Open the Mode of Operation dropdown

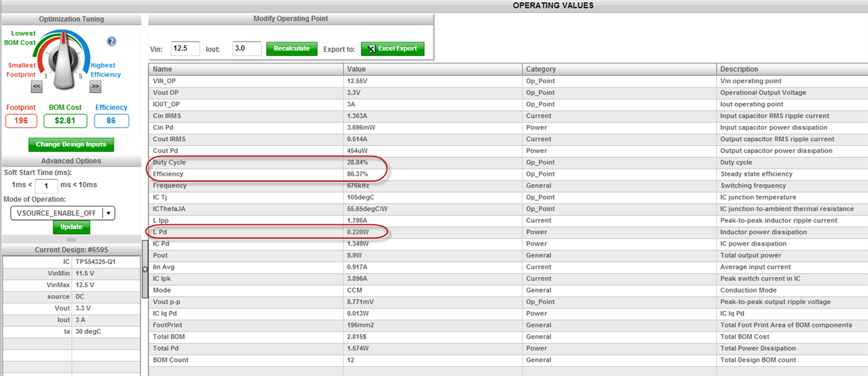click(108, 213)
